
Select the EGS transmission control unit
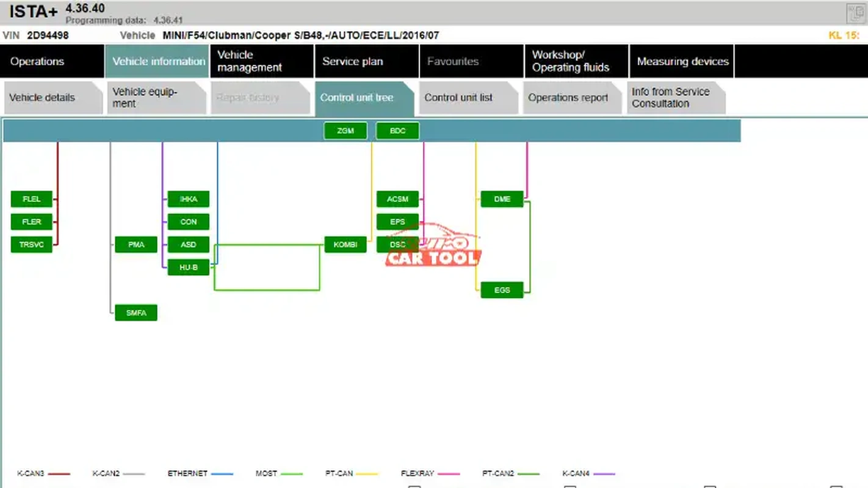502,290
